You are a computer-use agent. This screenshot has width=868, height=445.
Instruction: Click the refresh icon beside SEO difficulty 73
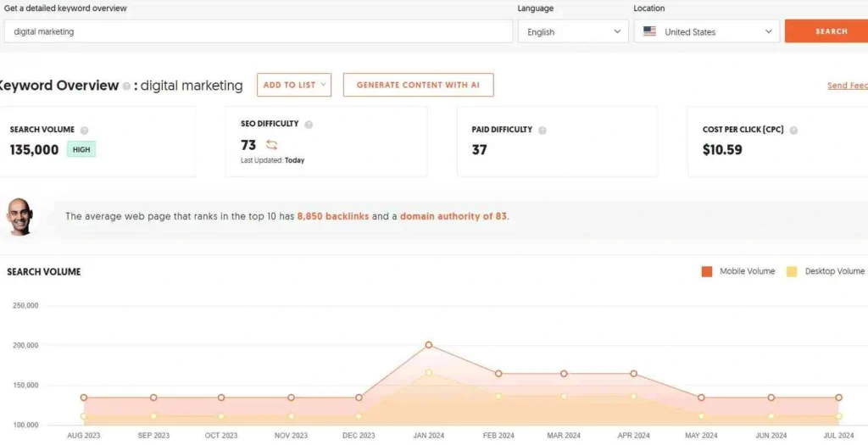click(271, 145)
